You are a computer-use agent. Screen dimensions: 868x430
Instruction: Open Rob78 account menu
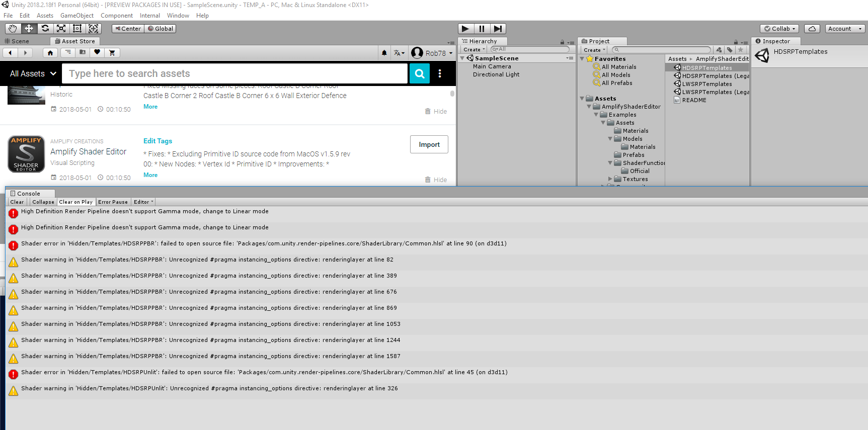(432, 53)
